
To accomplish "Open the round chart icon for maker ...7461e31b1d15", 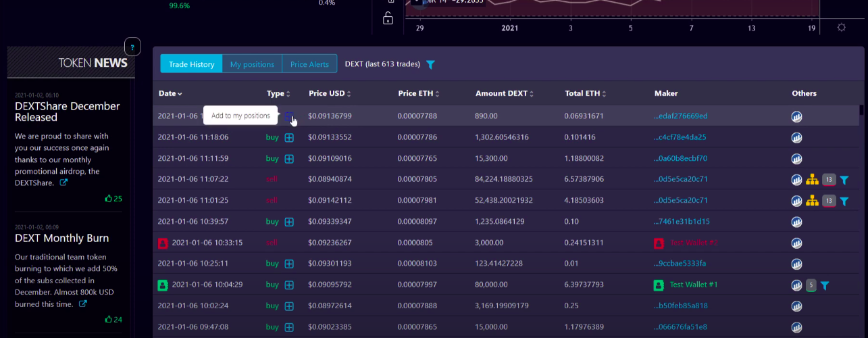I will (797, 222).
